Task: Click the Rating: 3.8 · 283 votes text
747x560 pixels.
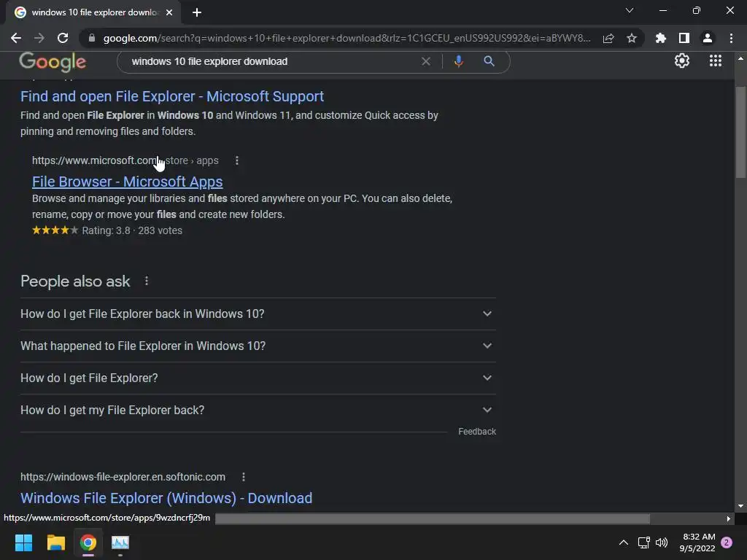Action: pyautogui.click(x=132, y=230)
